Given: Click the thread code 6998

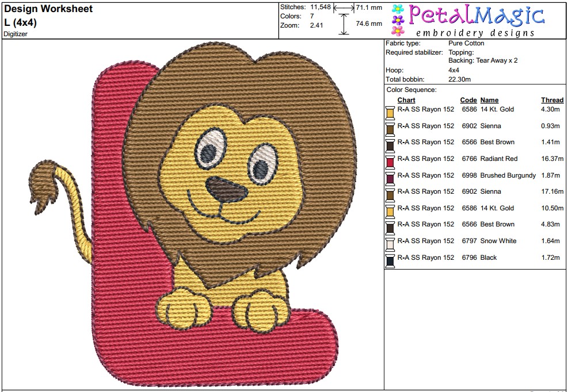Looking at the screenshot, I should click(x=469, y=175).
